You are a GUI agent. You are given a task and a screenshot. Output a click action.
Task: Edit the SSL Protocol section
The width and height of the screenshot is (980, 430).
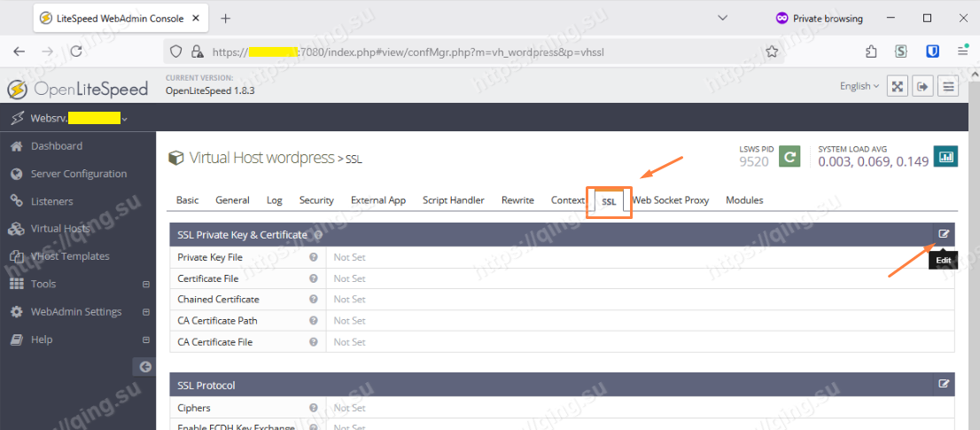[x=944, y=385]
